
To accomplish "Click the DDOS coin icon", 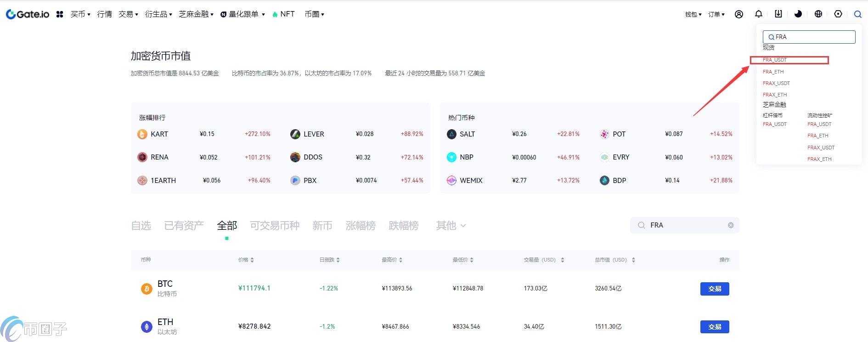I will [295, 157].
